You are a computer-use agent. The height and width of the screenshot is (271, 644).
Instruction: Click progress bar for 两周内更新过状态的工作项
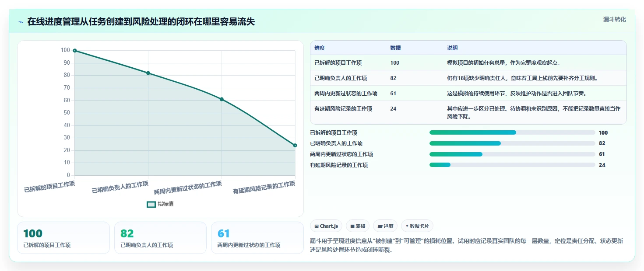[x=512, y=154]
